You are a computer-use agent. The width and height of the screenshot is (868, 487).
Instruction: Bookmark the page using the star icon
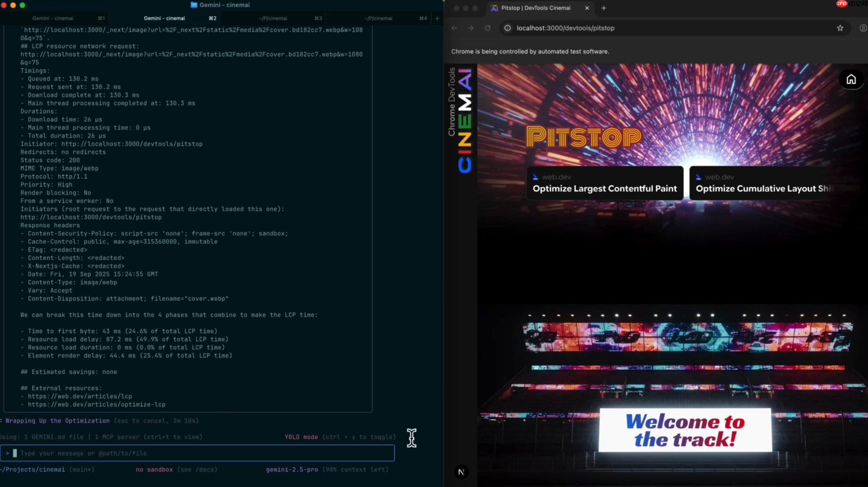coord(841,28)
